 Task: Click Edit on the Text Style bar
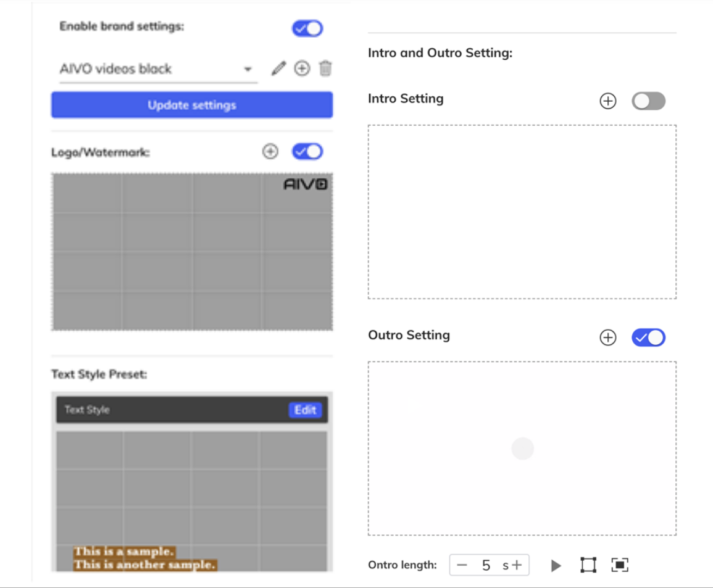305,410
